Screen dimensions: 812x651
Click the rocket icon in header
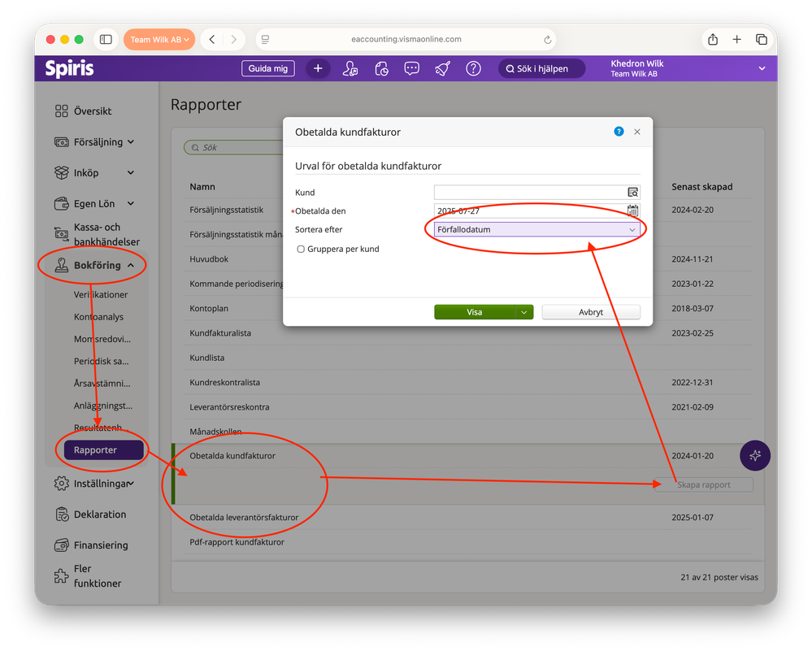pyautogui.click(x=442, y=68)
